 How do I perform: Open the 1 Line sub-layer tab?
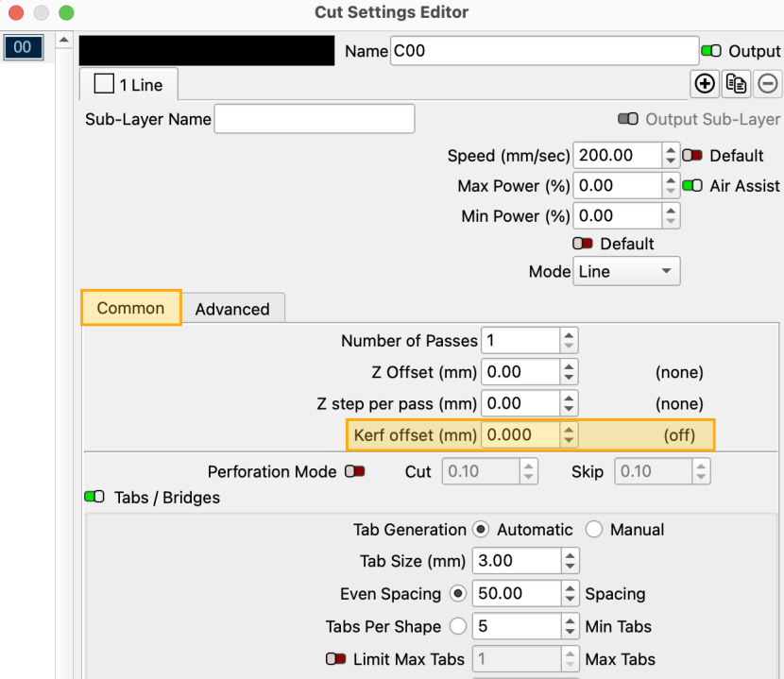pyautogui.click(x=129, y=85)
